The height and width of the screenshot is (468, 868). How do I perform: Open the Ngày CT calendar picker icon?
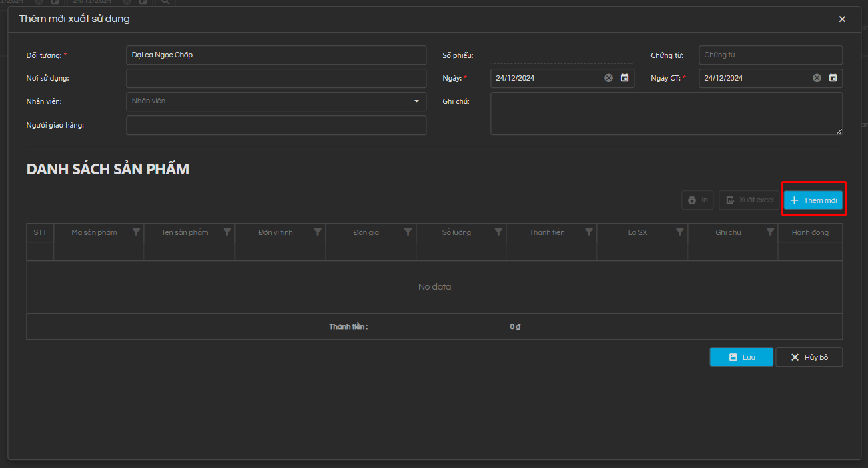click(833, 78)
